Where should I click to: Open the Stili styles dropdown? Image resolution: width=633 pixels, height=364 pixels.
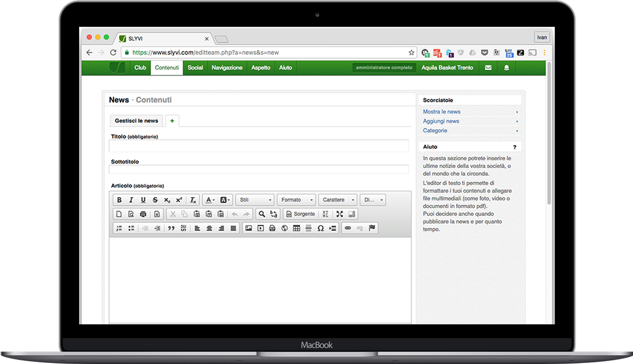pos(256,200)
